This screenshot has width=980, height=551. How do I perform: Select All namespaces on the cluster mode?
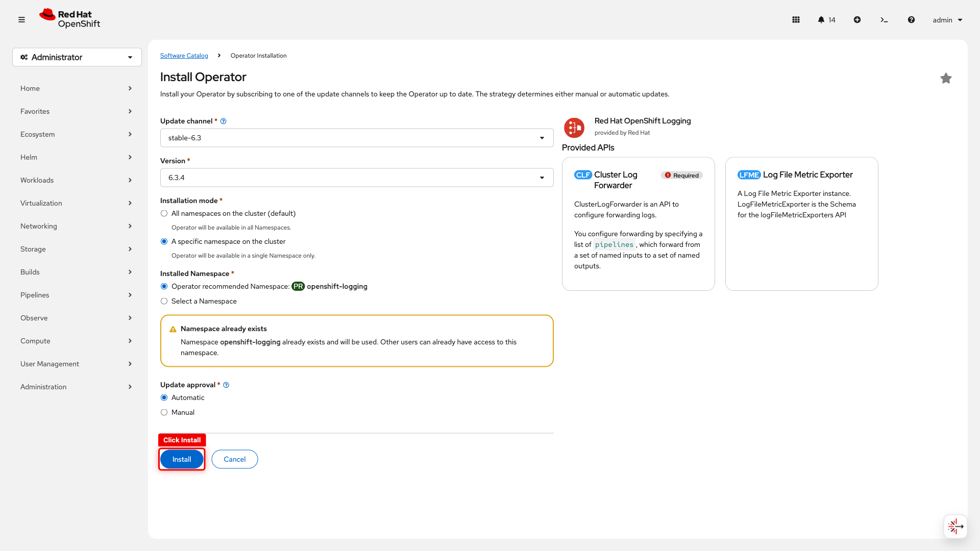pos(164,213)
